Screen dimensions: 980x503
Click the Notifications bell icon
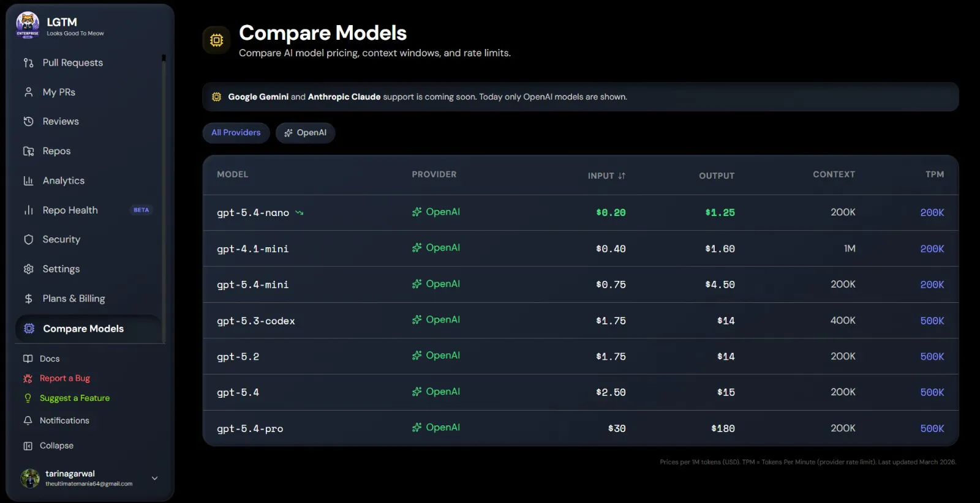tap(28, 420)
